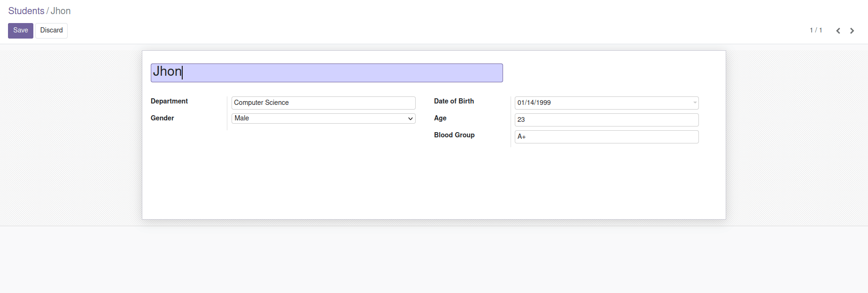Navigate to Students breadcrumb link

pyautogui.click(x=26, y=11)
